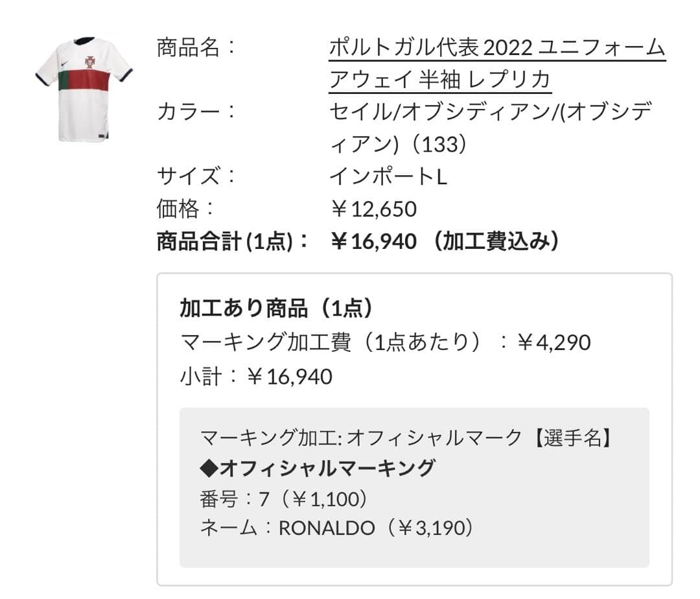Click the 番号：7（¥1,100）line
The height and width of the screenshot is (599, 700).
pos(285,499)
